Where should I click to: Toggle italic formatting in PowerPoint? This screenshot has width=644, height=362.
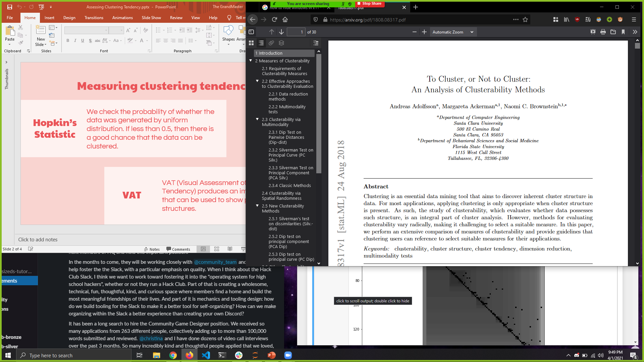(75, 41)
